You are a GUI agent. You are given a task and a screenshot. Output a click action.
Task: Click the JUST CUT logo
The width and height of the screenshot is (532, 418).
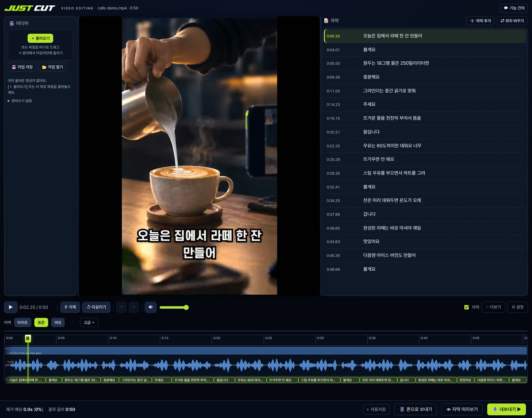[30, 8]
